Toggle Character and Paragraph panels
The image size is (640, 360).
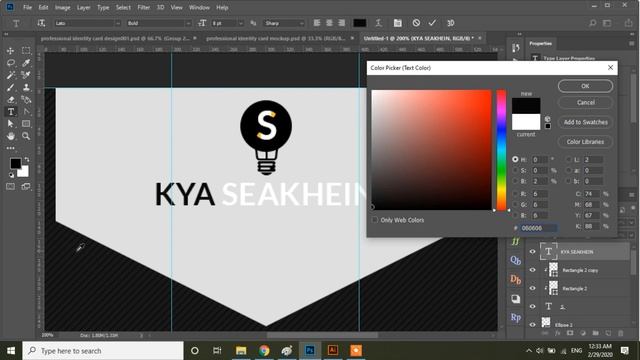pos(398,23)
